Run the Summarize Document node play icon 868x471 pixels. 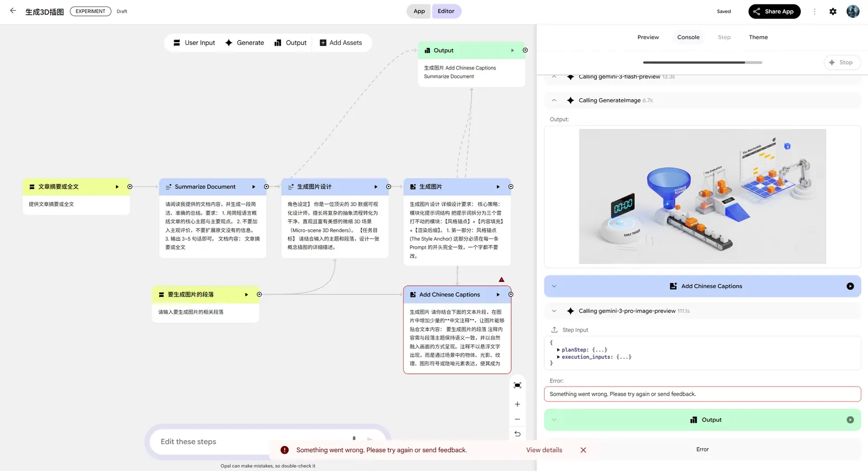(253, 187)
